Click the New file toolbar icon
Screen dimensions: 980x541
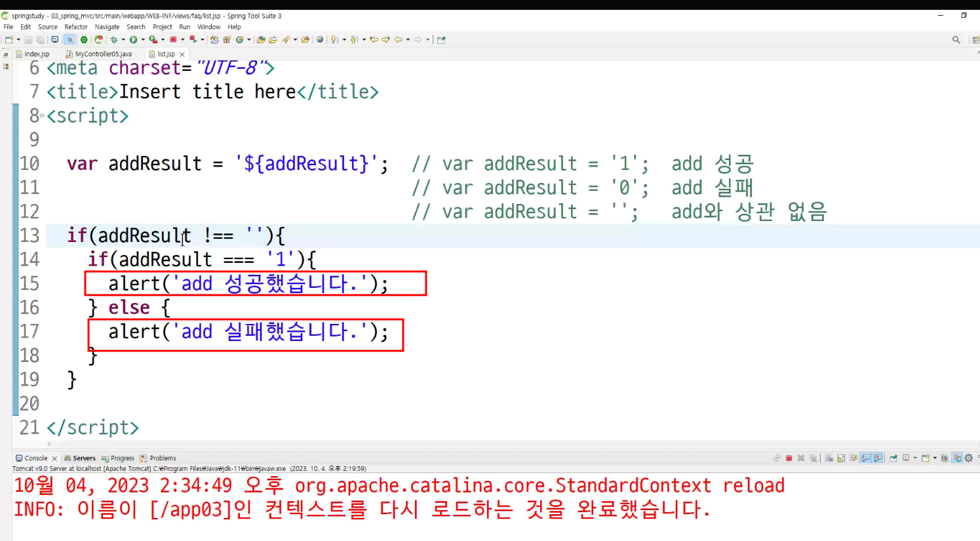click(9, 39)
